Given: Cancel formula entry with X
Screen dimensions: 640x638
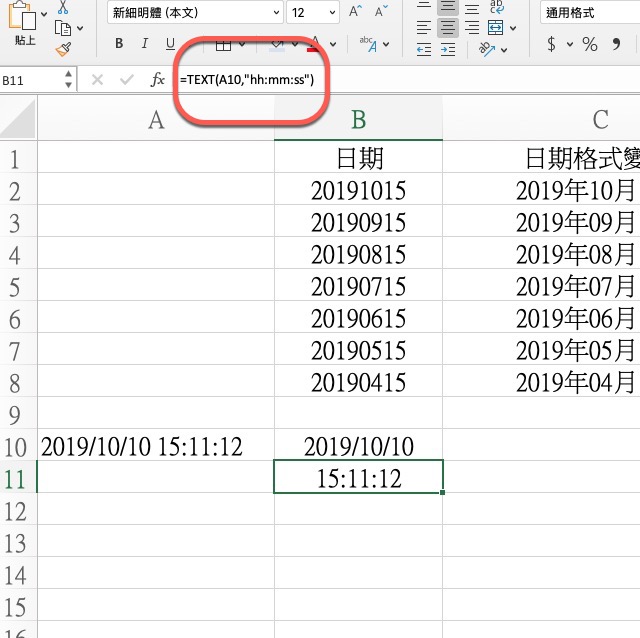Looking at the screenshot, I should tap(97, 80).
